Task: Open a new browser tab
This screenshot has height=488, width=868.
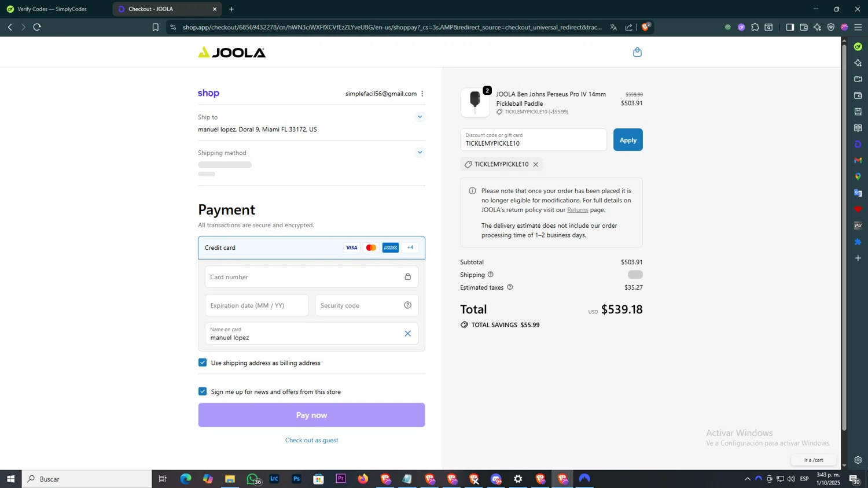Action: click(x=231, y=9)
